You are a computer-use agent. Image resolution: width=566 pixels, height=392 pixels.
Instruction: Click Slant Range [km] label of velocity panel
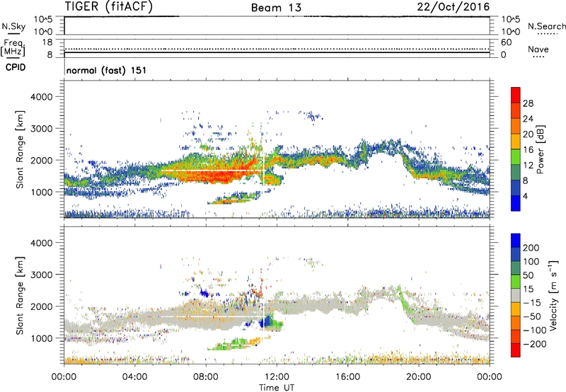(20, 296)
